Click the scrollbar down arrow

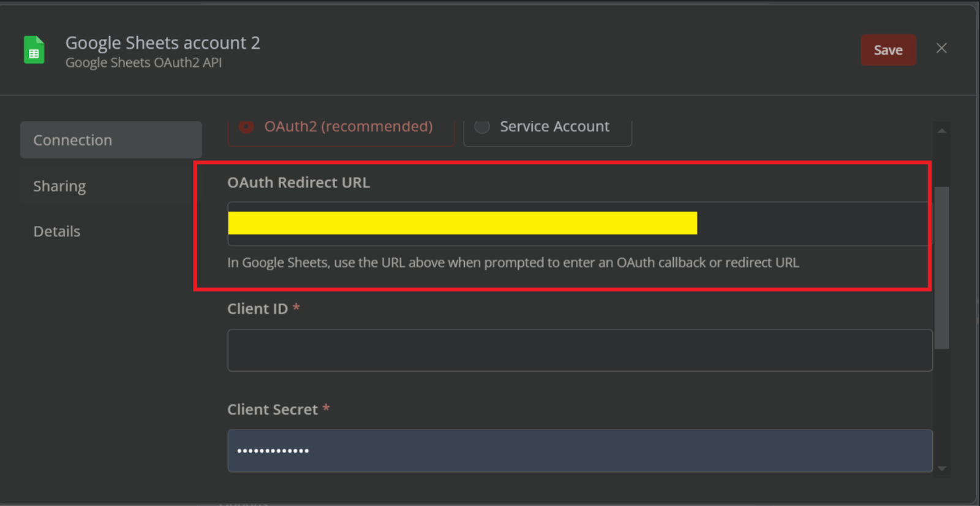pos(942,469)
